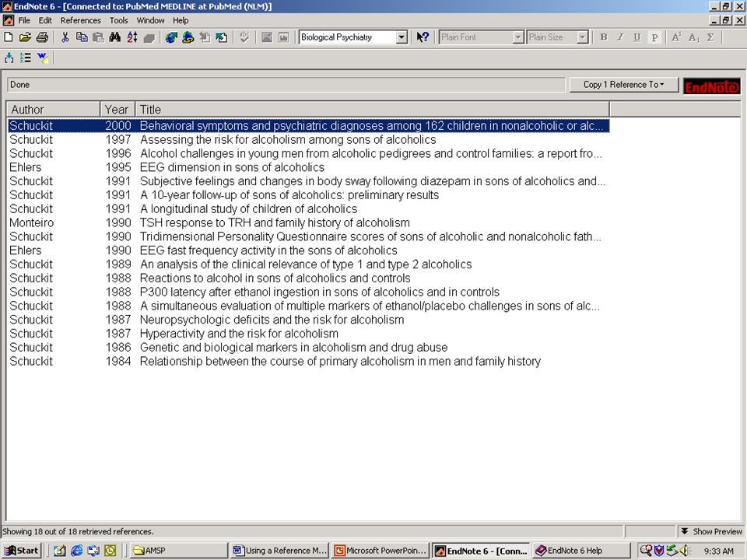Open the Tools menu
This screenshot has width=747, height=560.
[118, 20]
